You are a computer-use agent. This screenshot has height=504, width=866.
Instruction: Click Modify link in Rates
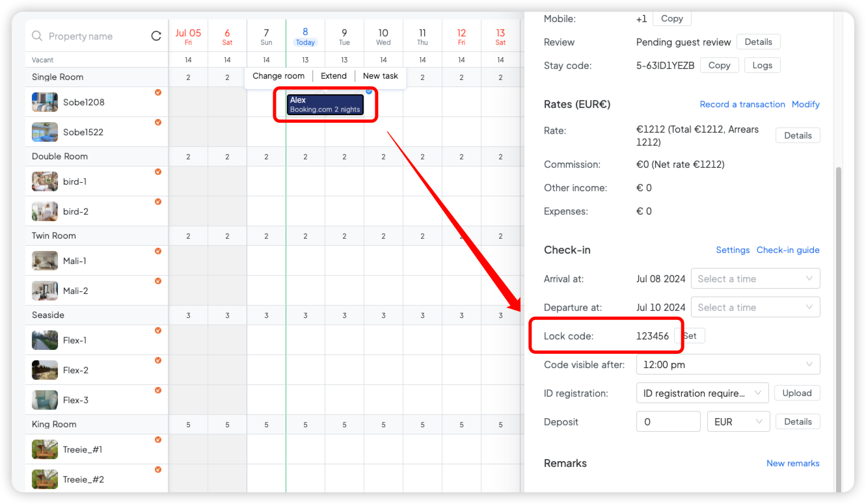pyautogui.click(x=805, y=104)
